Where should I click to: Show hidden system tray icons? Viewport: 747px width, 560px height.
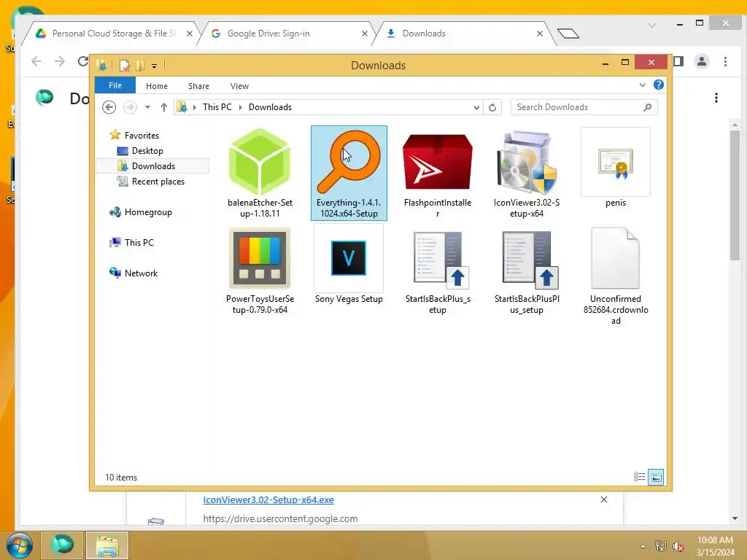(643, 546)
